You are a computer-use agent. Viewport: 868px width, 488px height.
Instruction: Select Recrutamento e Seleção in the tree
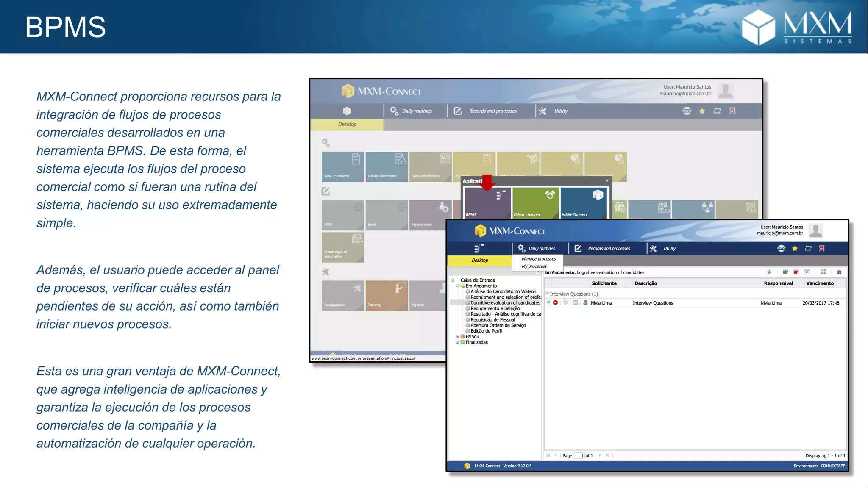(495, 308)
